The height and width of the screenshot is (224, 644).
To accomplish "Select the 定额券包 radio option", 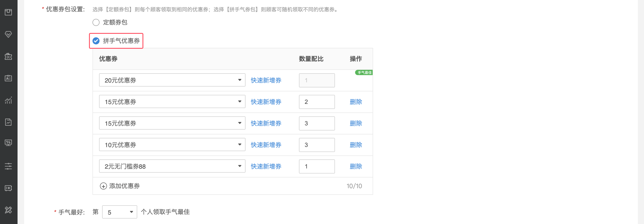I will 96,22.
